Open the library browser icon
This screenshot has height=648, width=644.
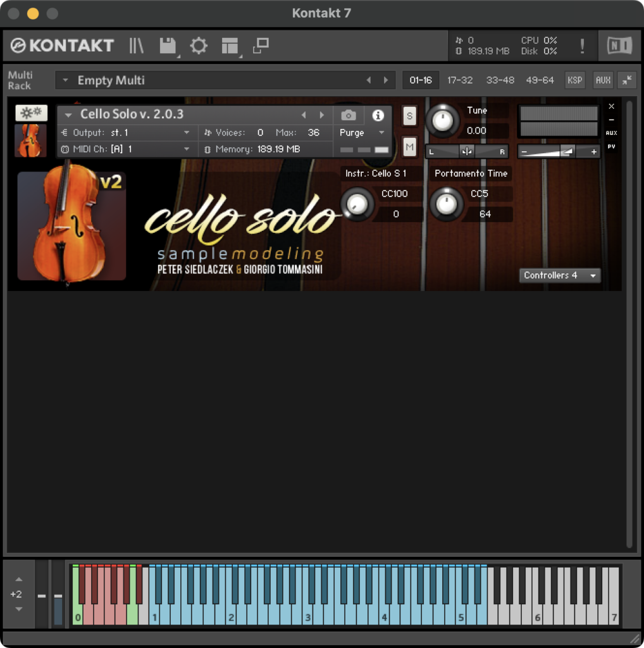(136, 46)
